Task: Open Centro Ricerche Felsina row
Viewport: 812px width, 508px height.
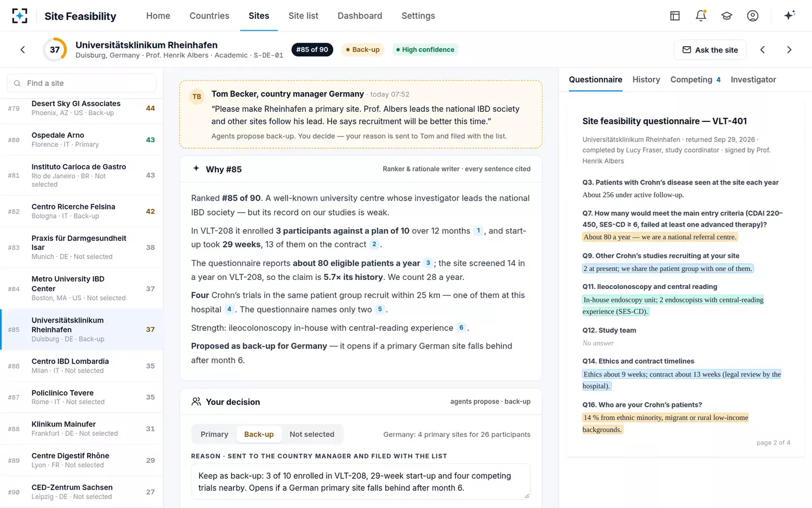Action: pos(82,211)
